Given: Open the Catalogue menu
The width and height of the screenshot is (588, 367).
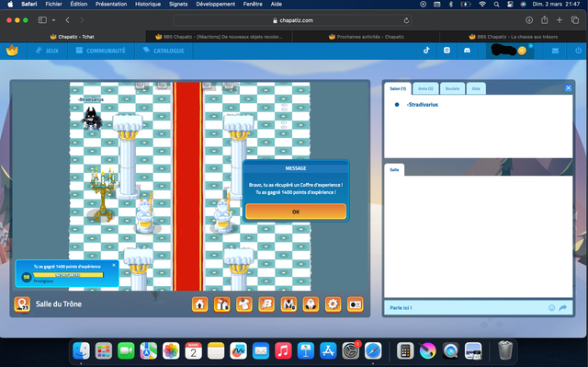Looking at the screenshot, I should click(x=164, y=51).
